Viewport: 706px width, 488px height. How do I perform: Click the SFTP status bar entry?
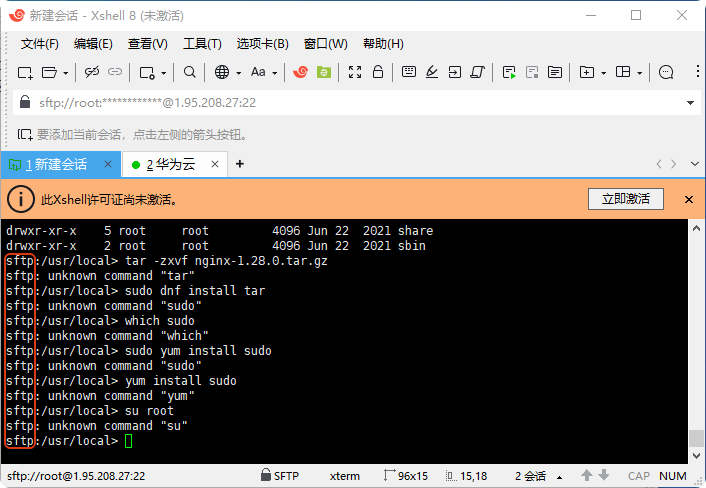pyautogui.click(x=280, y=475)
